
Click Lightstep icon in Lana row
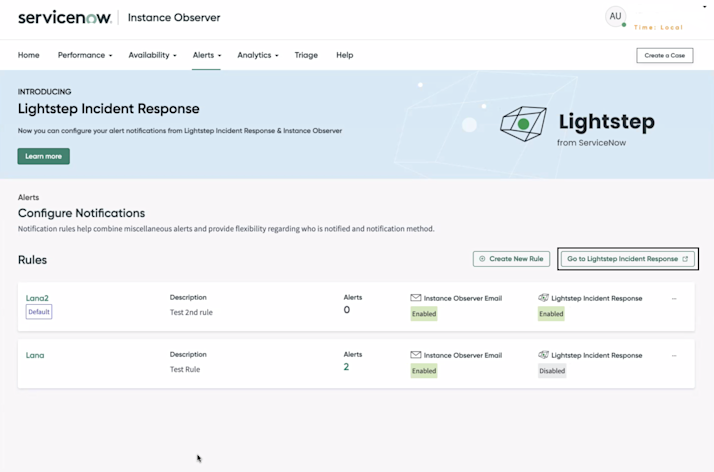(x=543, y=355)
